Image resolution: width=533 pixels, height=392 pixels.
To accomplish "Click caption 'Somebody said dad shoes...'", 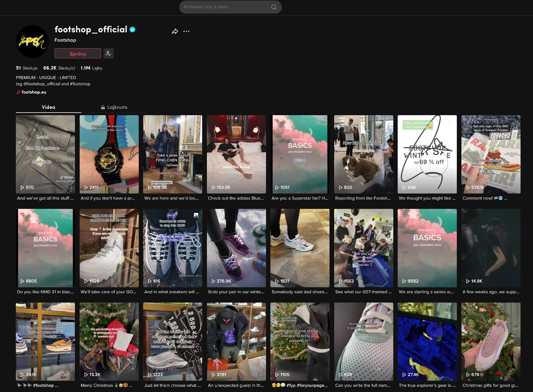I will tap(300, 292).
